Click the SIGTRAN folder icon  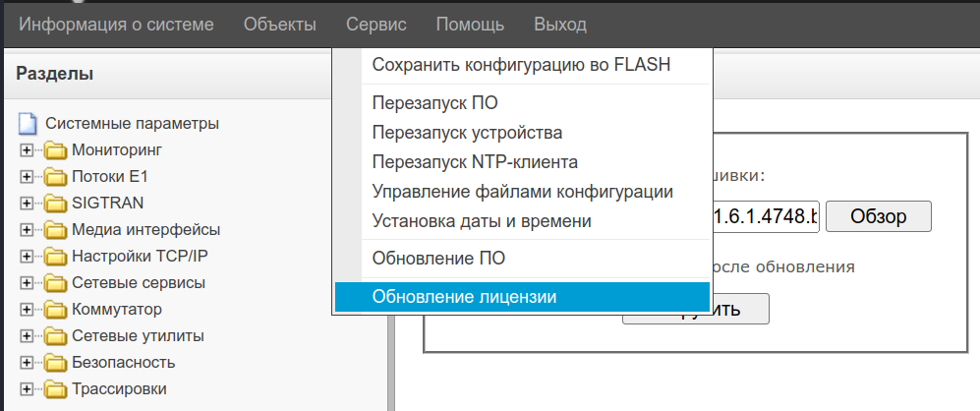pyautogui.click(x=55, y=204)
